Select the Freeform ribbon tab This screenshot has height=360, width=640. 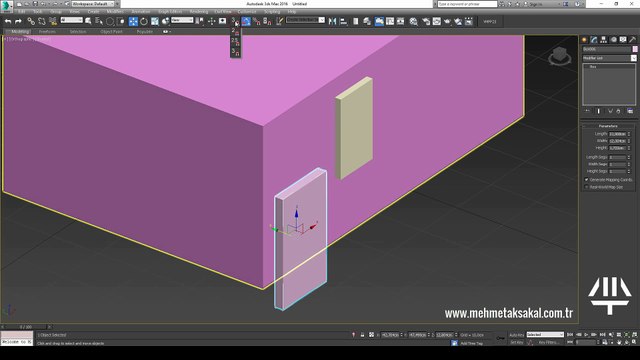click(47, 31)
